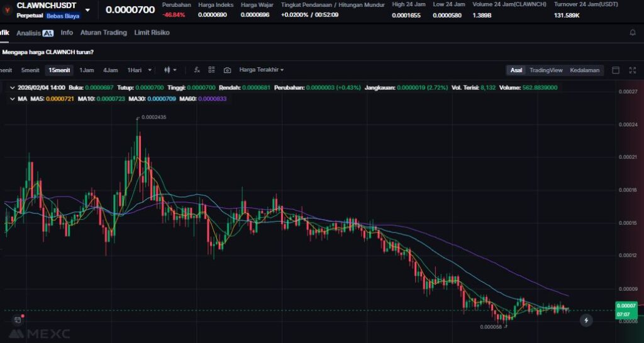
Task: Open the chart layout grid icon
Action: 212,70
